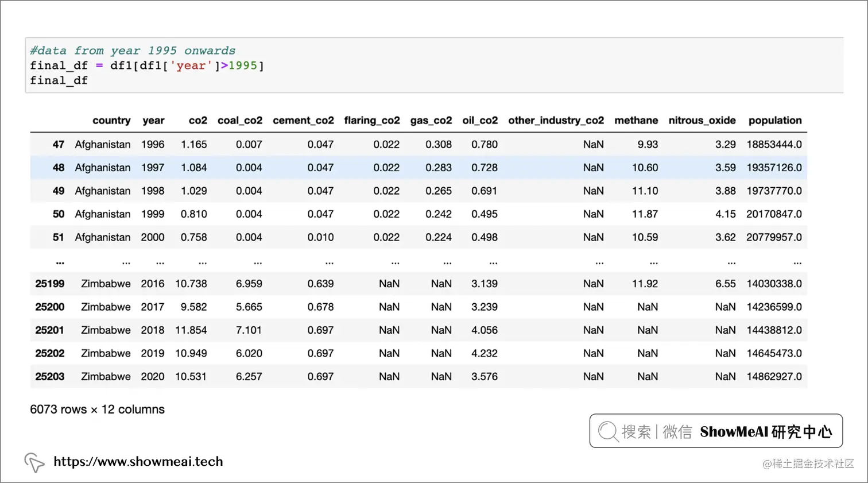The height and width of the screenshot is (483, 868).
Task: Select the 'flaring_co2' column header
Action: point(371,121)
